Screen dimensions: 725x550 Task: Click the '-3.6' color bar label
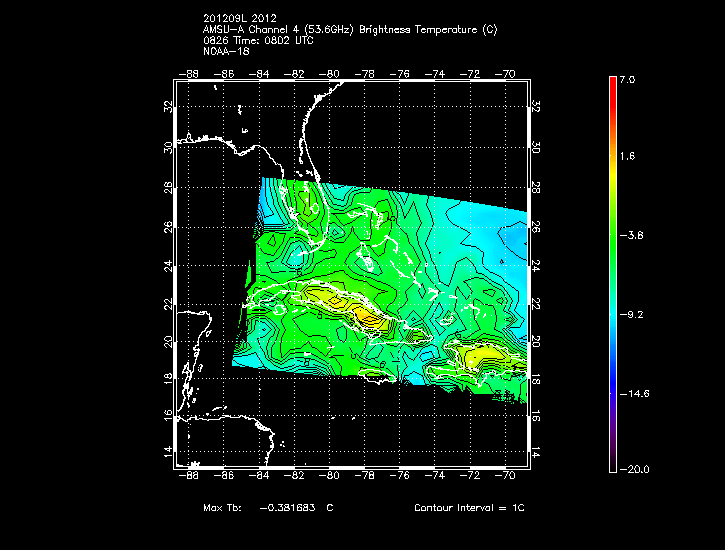[632, 235]
